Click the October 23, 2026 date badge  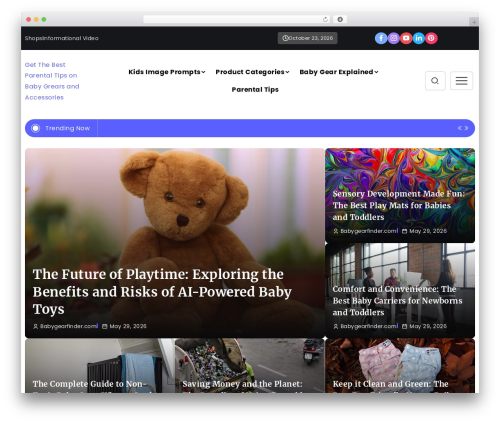307,38
